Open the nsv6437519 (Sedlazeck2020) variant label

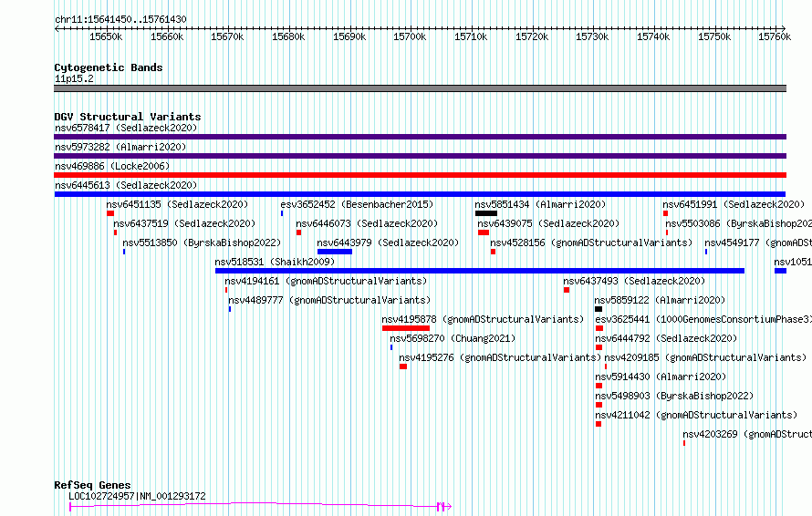184,223
